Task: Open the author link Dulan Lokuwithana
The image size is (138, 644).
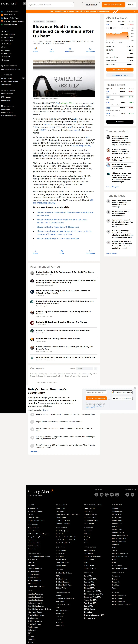Action: 44,43
